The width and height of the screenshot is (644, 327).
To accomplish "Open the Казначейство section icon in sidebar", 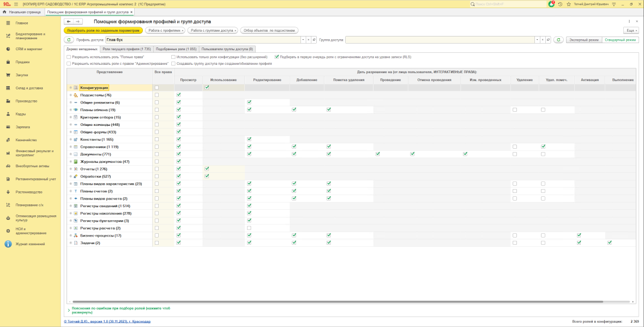I will (8, 140).
